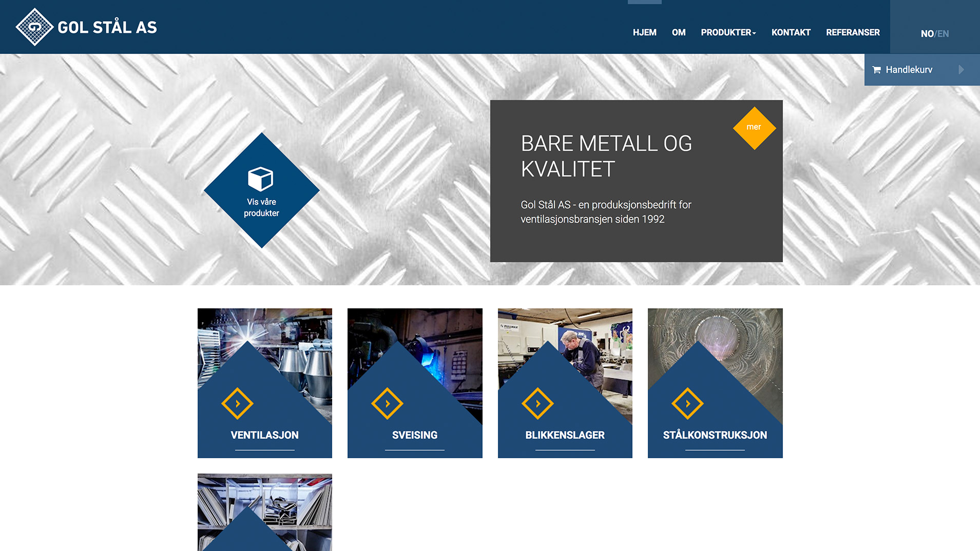
Task: Open the Kontakt page
Action: pos(791,32)
